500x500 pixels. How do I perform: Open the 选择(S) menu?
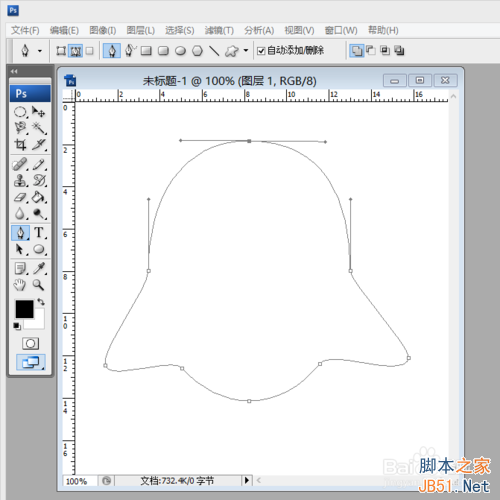coord(180,30)
